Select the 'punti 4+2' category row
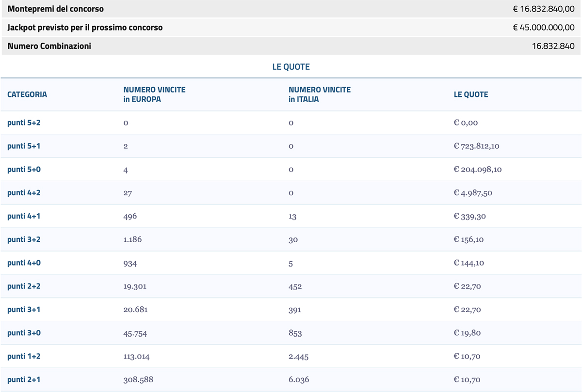 click(291, 193)
